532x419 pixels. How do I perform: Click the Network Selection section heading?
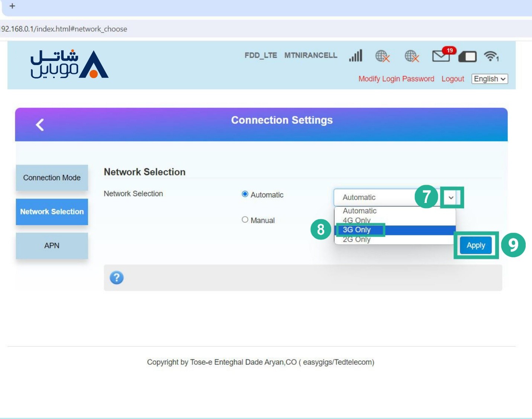point(145,172)
